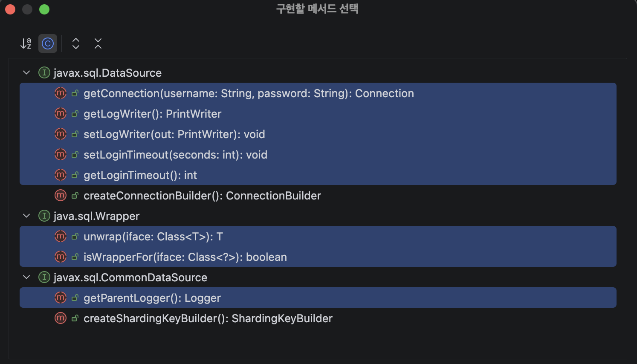Click method icon of createShardingKeyBuilder()
Viewport: 637px width, 364px height.
click(x=61, y=318)
